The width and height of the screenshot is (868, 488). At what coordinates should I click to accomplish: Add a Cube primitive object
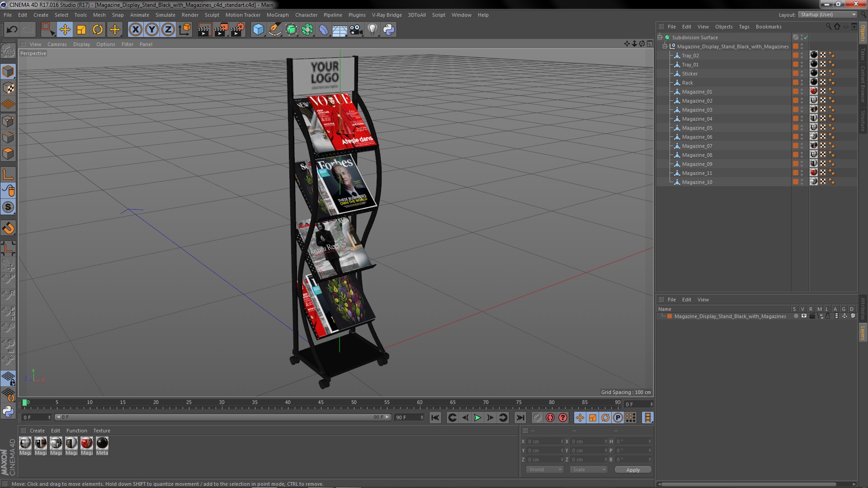point(258,30)
